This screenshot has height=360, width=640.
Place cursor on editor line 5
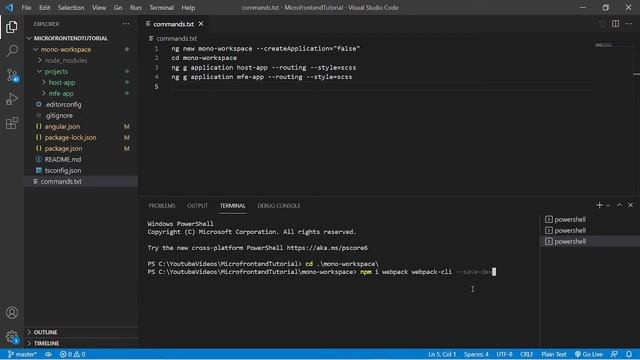pyautogui.click(x=382, y=86)
